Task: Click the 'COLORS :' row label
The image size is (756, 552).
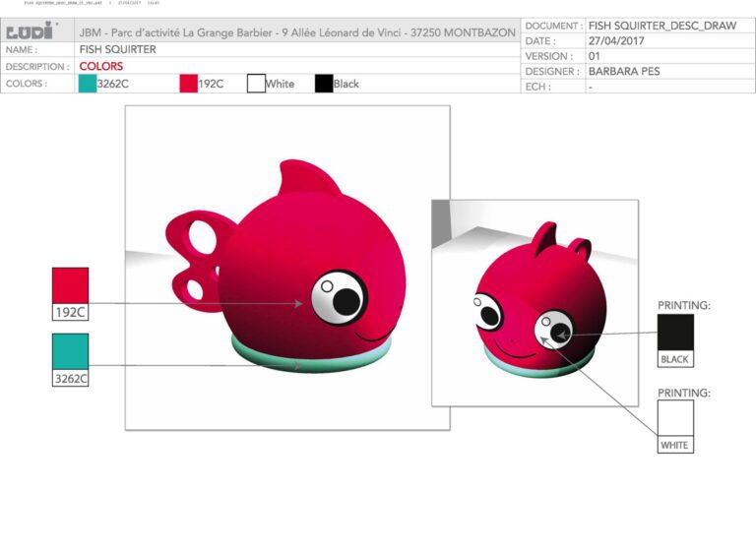Action: (x=27, y=84)
